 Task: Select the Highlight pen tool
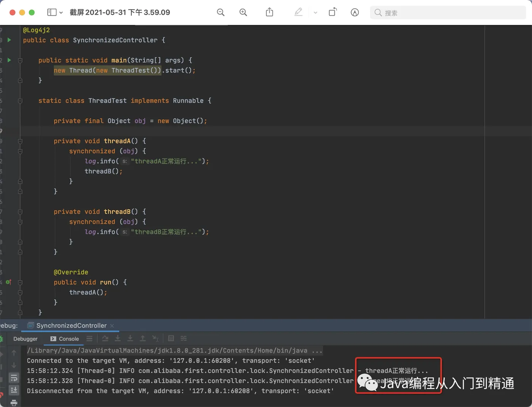pyautogui.click(x=298, y=12)
